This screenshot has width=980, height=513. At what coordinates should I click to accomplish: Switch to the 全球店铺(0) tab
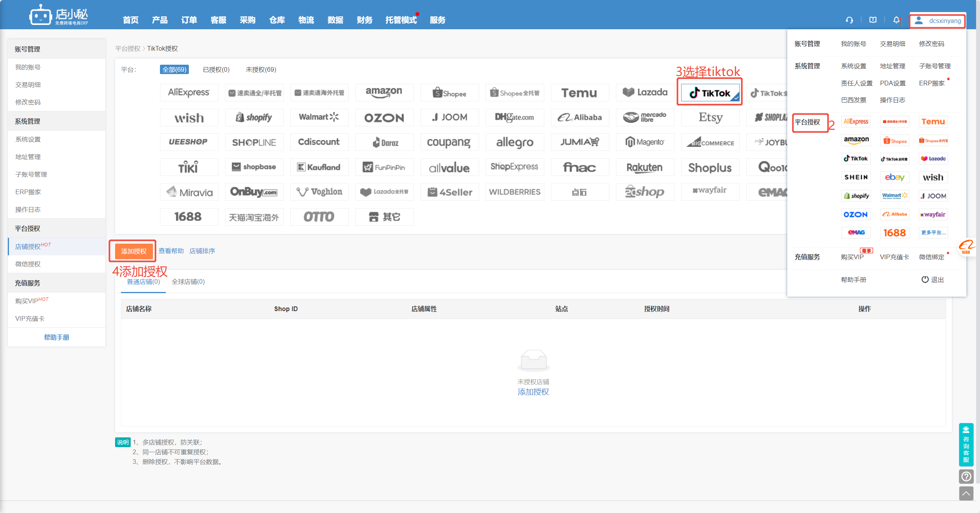coord(188,281)
